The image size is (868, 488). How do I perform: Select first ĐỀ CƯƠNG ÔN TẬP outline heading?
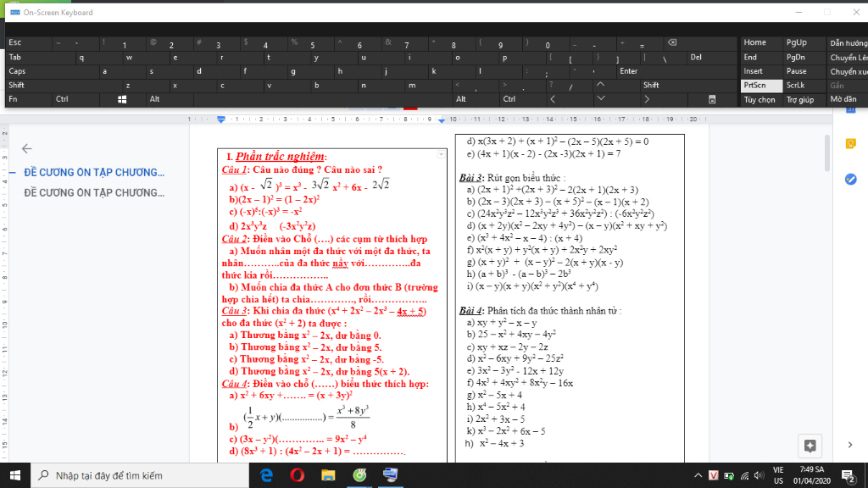coord(94,173)
